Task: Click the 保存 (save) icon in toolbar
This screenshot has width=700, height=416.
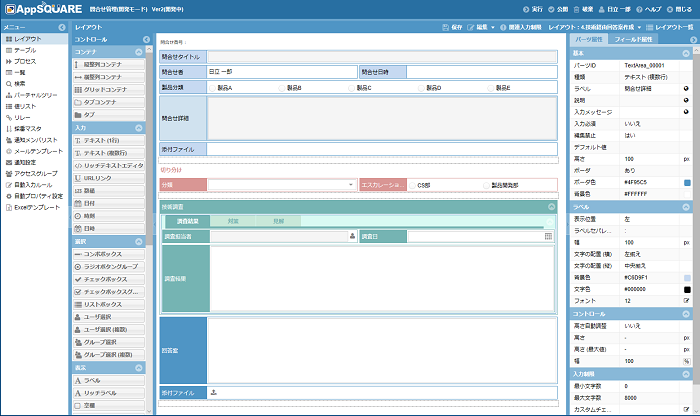Action: [x=445, y=27]
